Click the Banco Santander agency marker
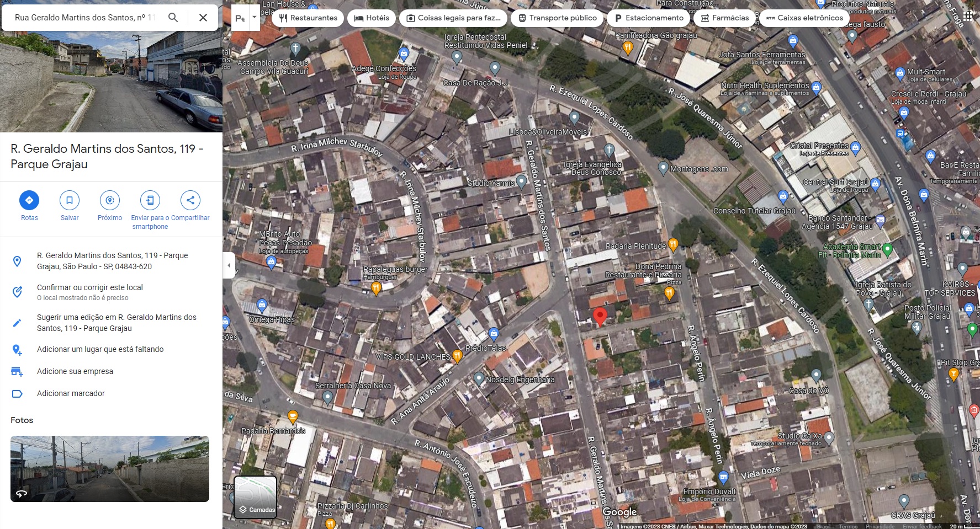Image resolution: width=980 pixels, height=529 pixels. (x=880, y=221)
